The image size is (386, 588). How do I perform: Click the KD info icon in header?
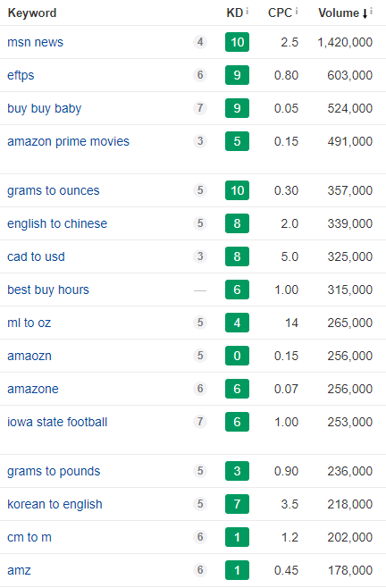point(248,11)
